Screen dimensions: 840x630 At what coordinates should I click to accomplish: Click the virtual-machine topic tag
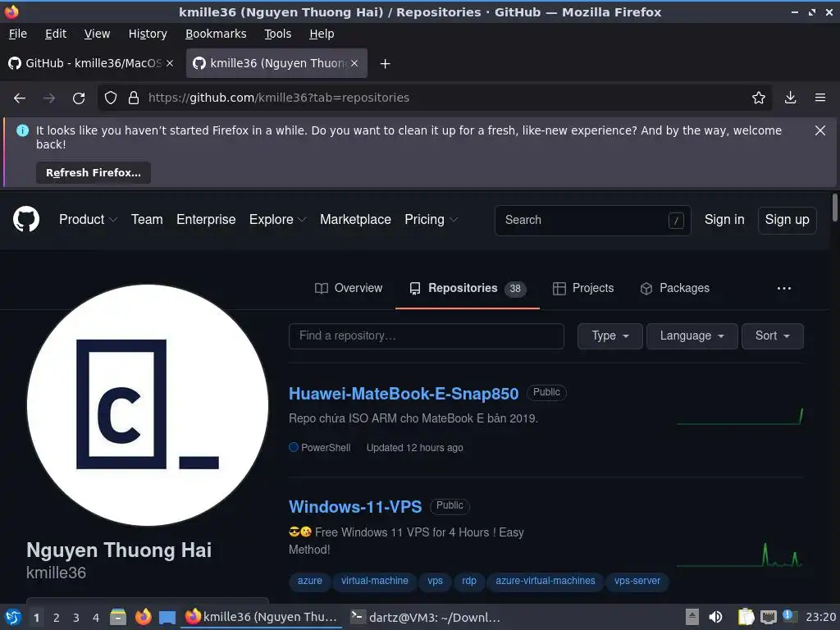(x=374, y=581)
